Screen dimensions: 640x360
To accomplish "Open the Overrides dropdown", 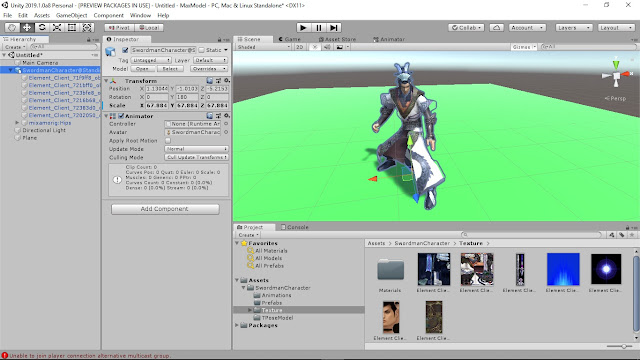I will tap(209, 69).
